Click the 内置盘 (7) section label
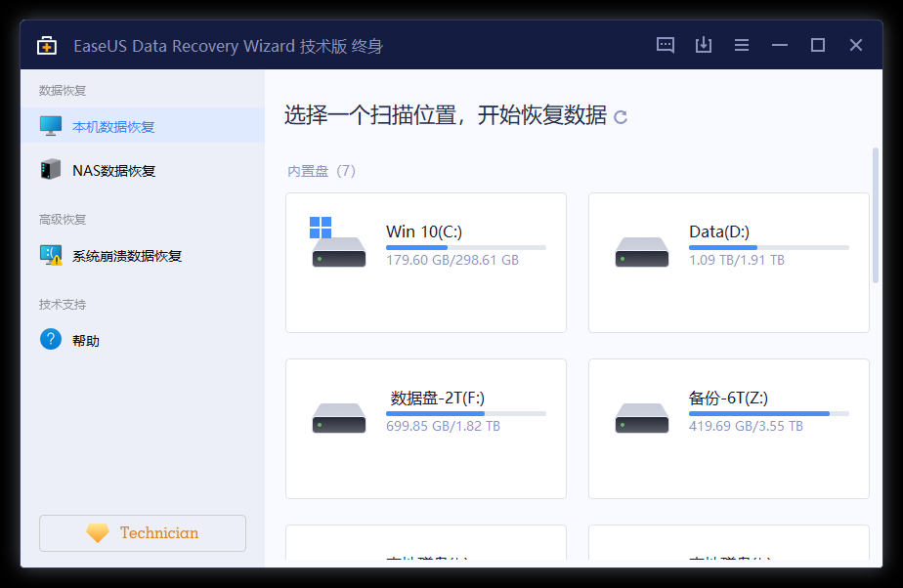This screenshot has height=588, width=903. 322,171
